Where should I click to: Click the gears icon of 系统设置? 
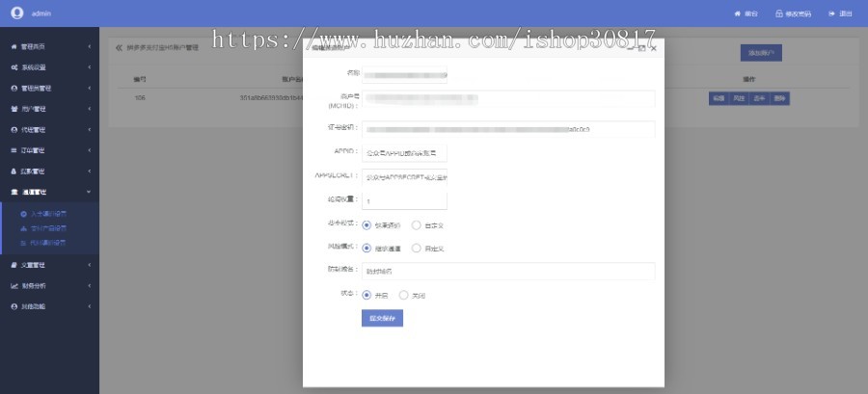[14, 67]
